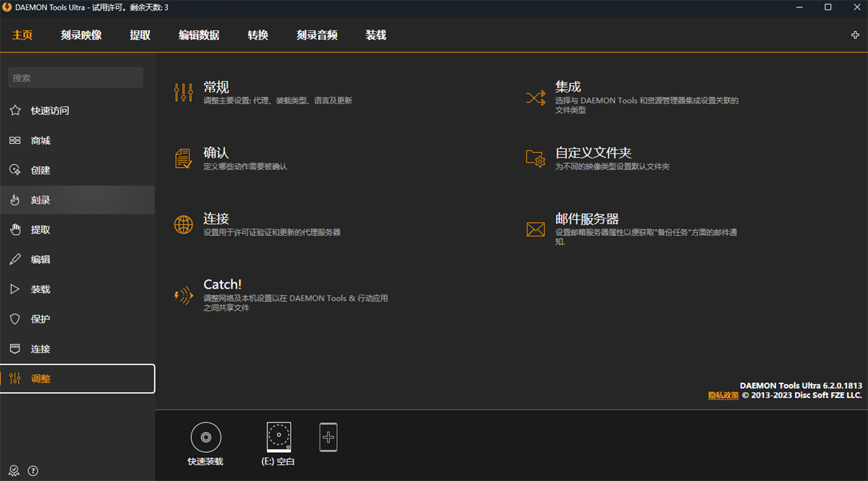Select 保护 label in sidebar
This screenshot has height=481, width=868.
[x=41, y=319]
